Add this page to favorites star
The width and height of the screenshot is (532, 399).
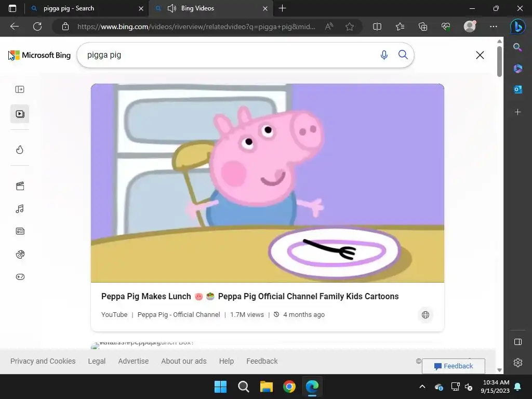[350, 26]
